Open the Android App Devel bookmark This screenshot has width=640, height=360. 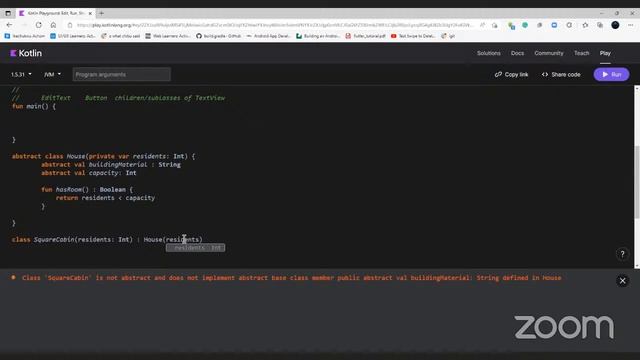(268, 36)
